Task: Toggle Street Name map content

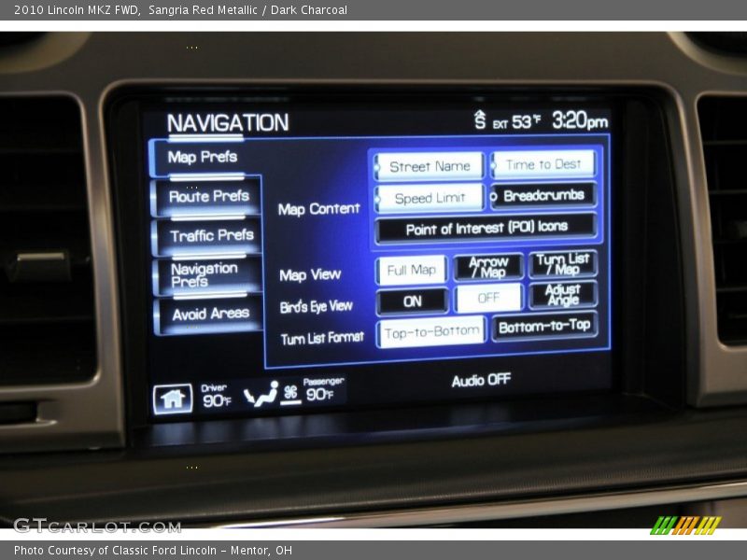Action: pos(430,166)
